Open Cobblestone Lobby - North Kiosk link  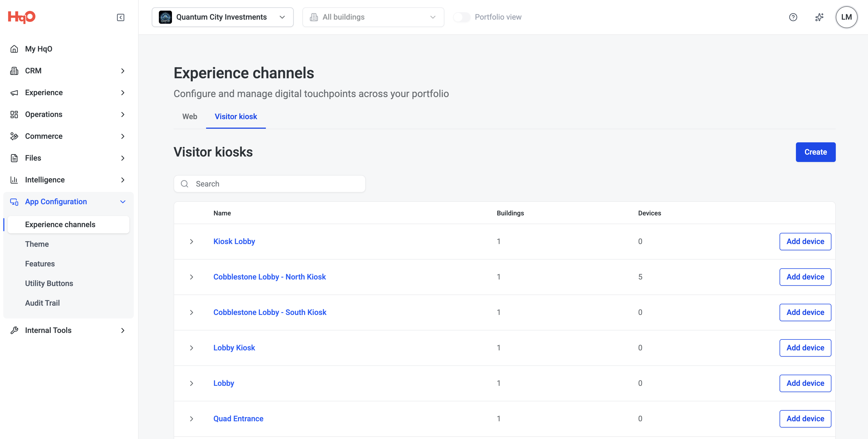click(270, 277)
